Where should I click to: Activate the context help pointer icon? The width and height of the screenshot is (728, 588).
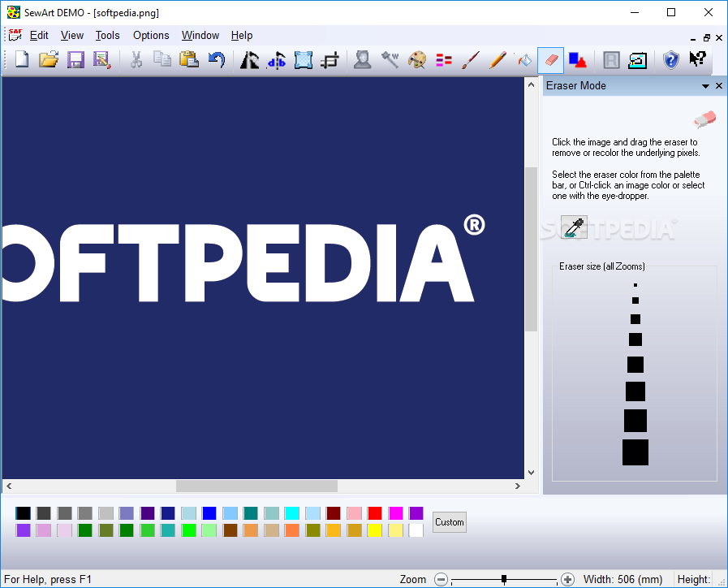(697, 59)
